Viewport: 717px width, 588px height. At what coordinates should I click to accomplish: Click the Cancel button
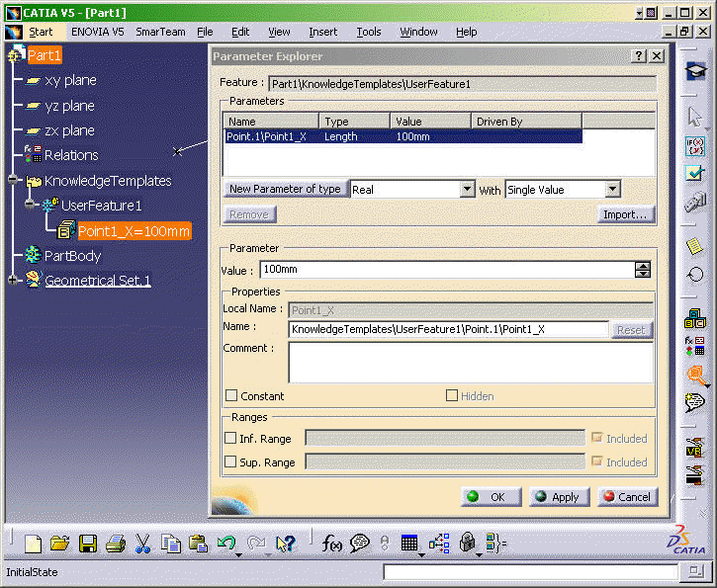point(627,497)
